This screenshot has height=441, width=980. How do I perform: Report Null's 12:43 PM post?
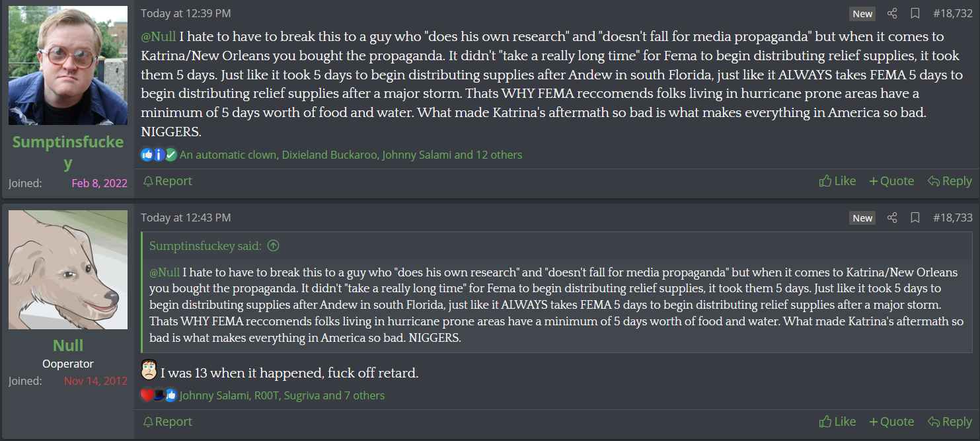coord(167,422)
